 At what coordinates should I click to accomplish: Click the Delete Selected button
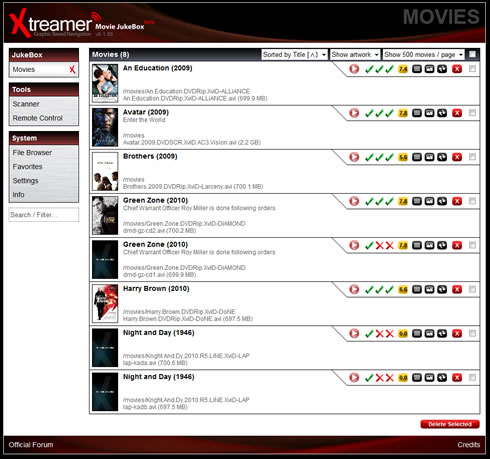450,424
